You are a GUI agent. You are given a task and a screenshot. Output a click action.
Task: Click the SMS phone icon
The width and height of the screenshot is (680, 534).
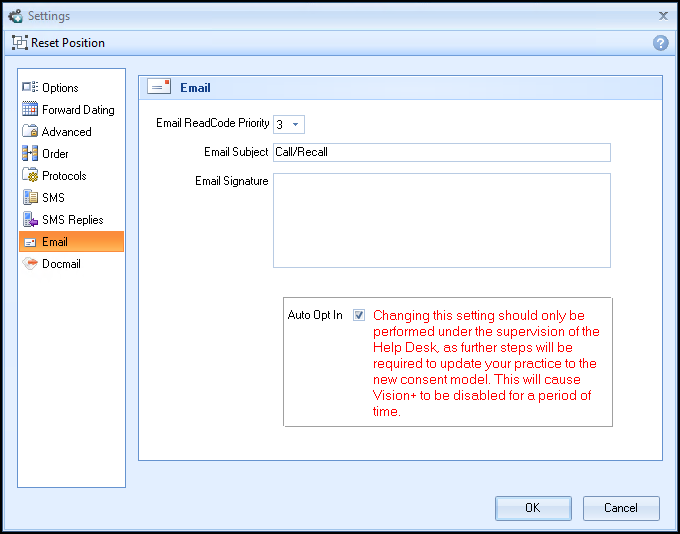[x=30, y=198]
